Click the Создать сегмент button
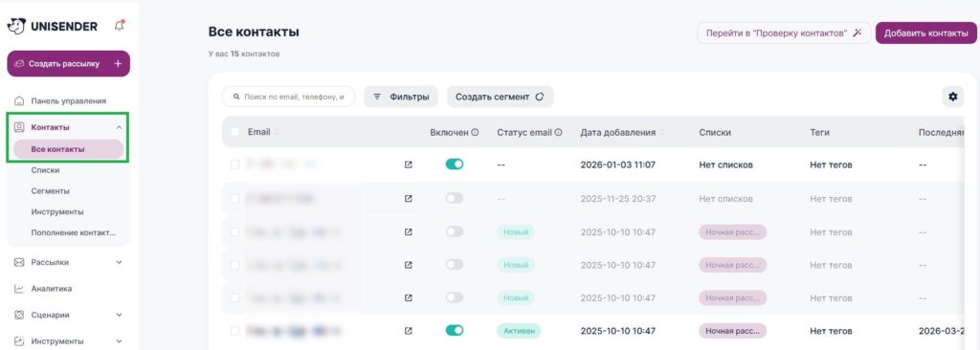Screen dimensions: 980x350 [500, 97]
